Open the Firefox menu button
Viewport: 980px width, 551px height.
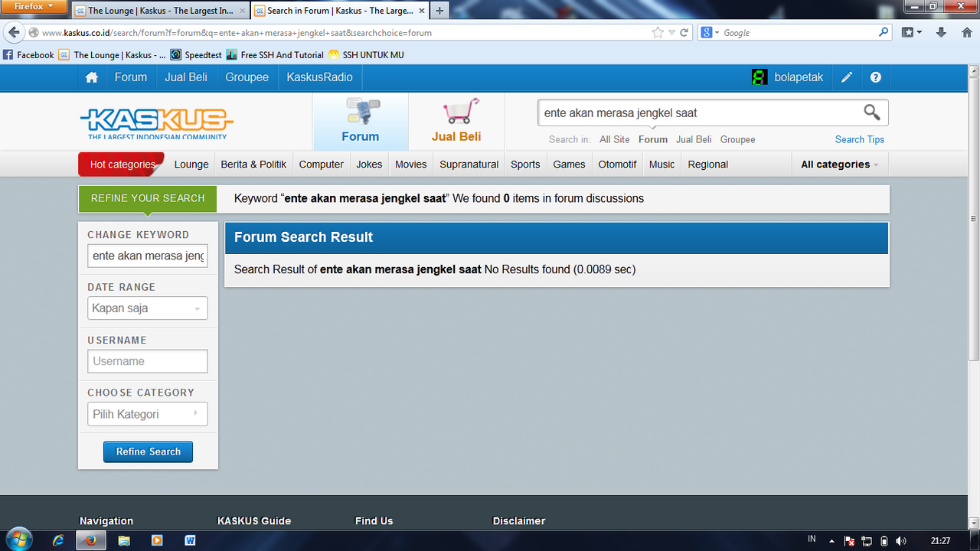(34, 7)
